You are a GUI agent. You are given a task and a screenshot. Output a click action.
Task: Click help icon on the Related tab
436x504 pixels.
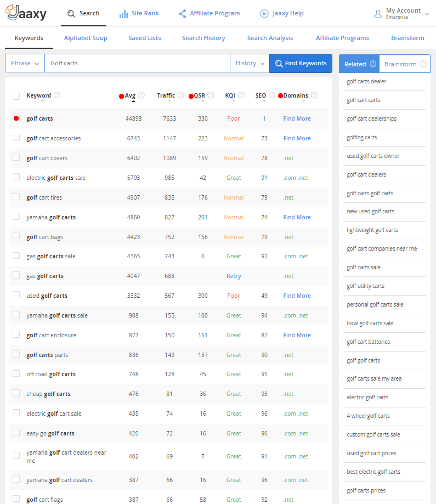(373, 64)
